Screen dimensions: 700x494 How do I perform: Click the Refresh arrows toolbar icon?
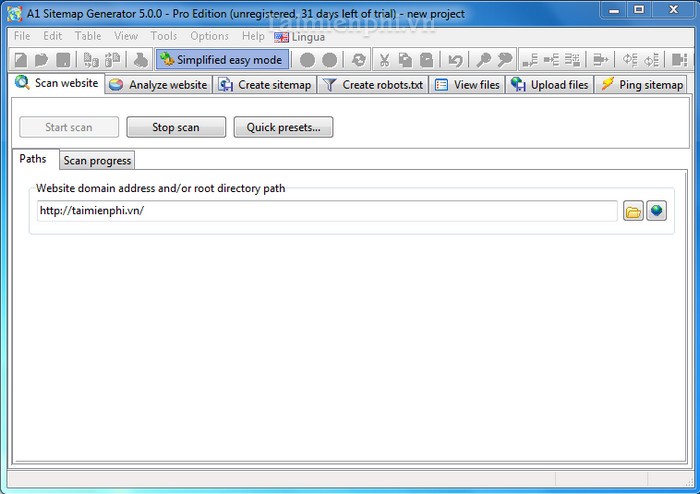358,60
